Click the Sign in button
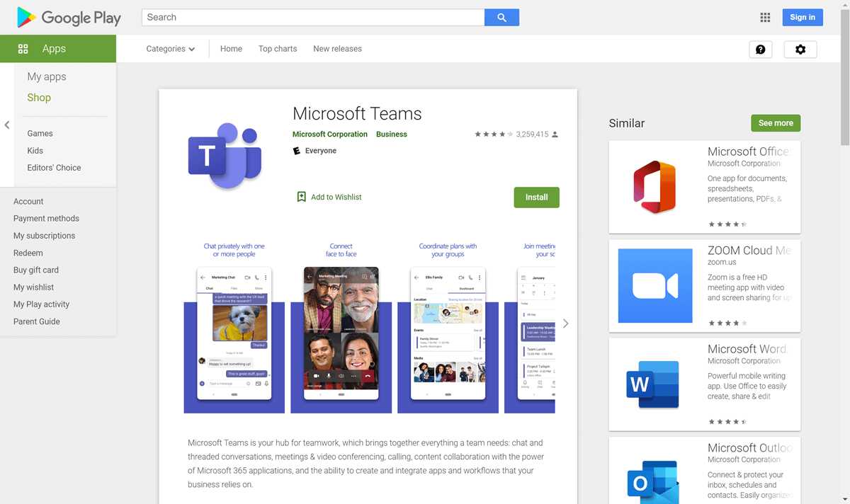Viewport: 850px width, 504px height. 803,17
